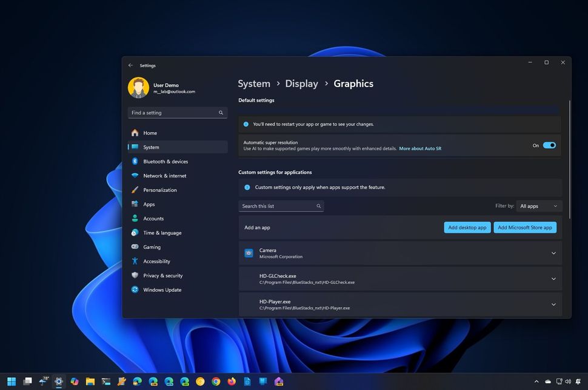Expand the HD-GLCheck.exe row chevron
588x390 pixels.
tap(553, 279)
